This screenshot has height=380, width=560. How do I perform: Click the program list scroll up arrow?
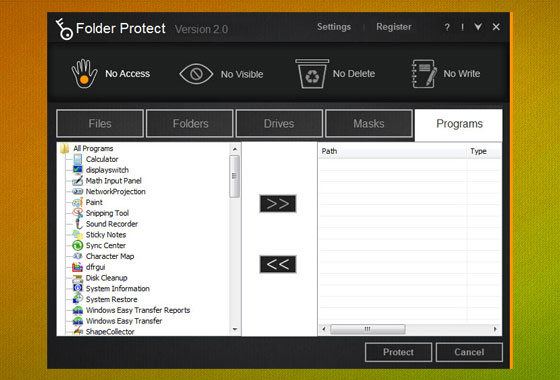[x=235, y=149]
